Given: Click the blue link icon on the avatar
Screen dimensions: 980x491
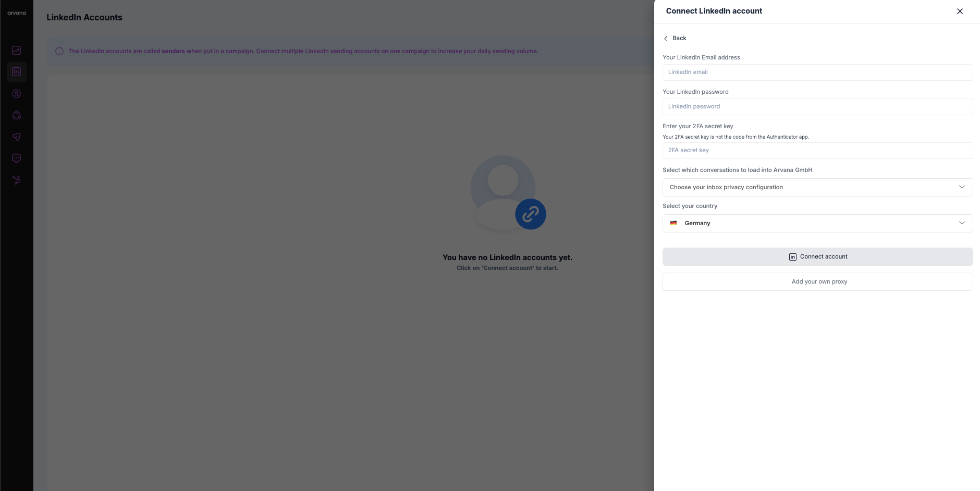Looking at the screenshot, I should (531, 214).
